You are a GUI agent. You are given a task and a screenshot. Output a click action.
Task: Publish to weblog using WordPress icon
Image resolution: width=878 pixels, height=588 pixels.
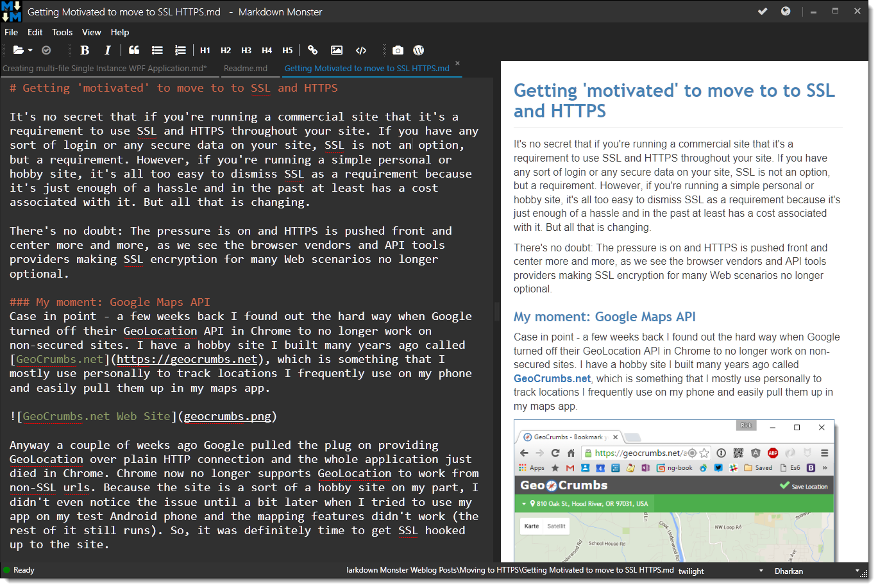[x=419, y=50]
